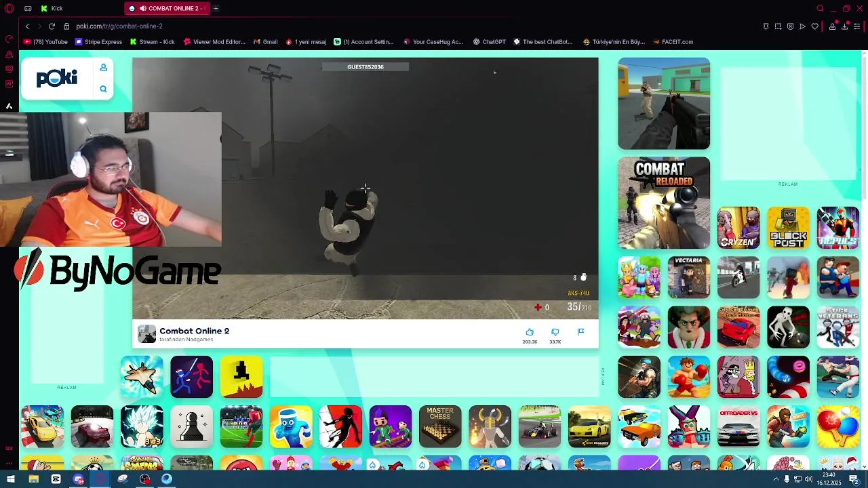
Task: Open the Stripe Express bookmark
Action: (x=99, y=42)
